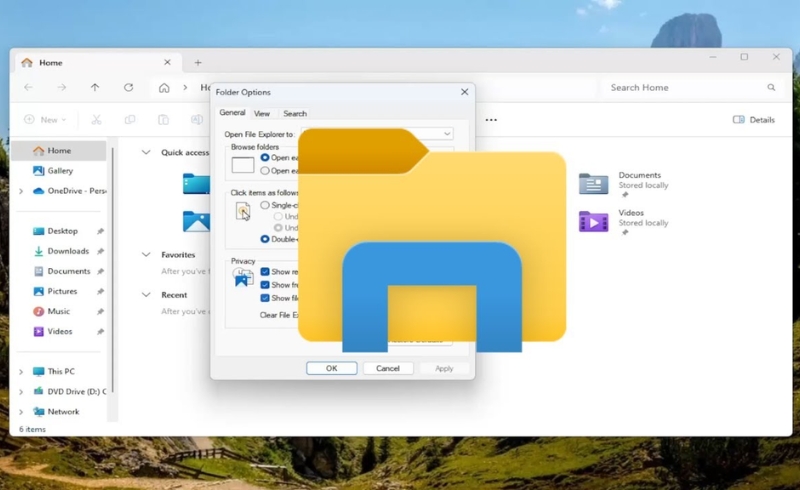Refresh the Home view

(x=129, y=87)
